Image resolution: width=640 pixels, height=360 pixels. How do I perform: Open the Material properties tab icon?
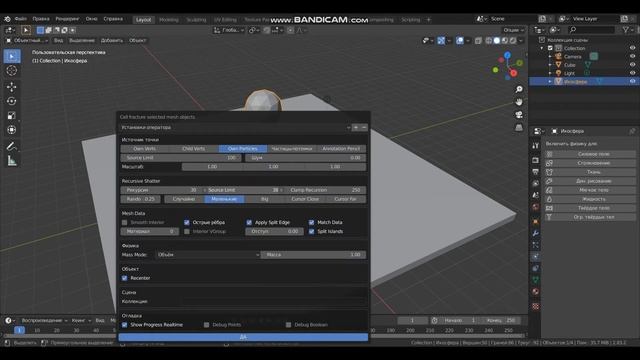pos(536,291)
